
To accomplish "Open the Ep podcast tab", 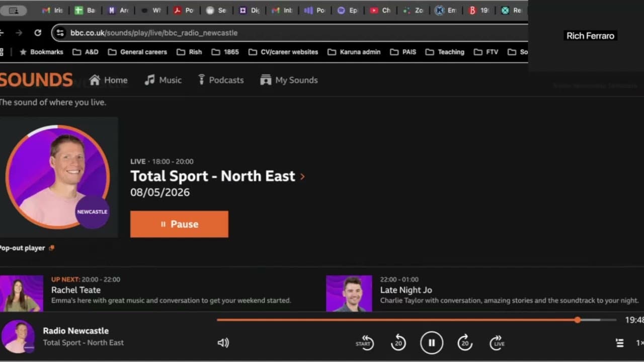I will [347, 10].
